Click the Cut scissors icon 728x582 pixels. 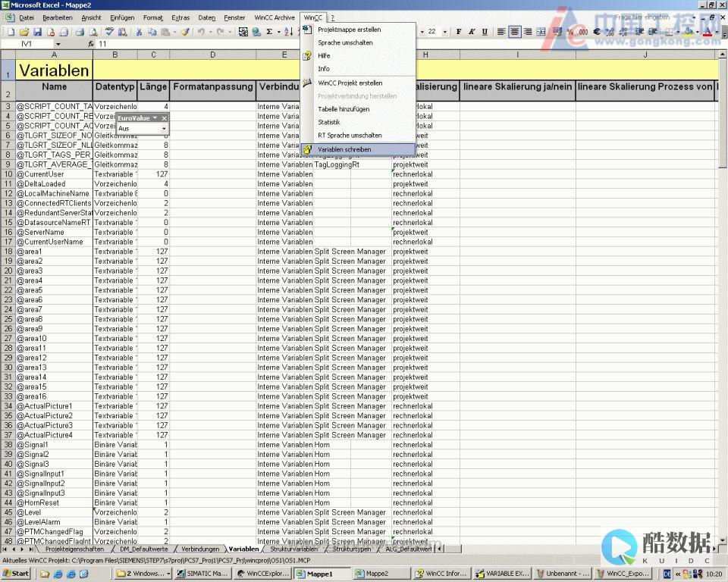(138, 32)
